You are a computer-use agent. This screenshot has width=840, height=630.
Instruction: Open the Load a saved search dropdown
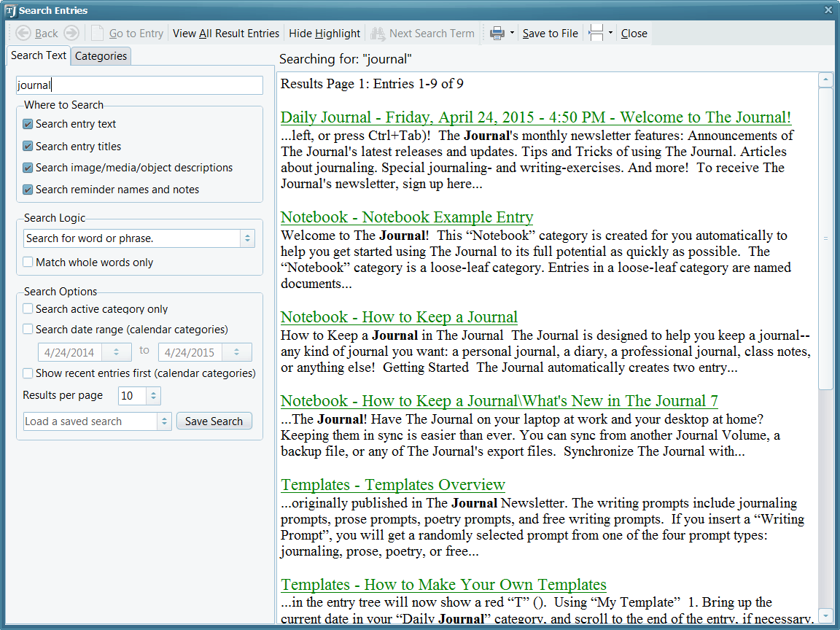(164, 421)
